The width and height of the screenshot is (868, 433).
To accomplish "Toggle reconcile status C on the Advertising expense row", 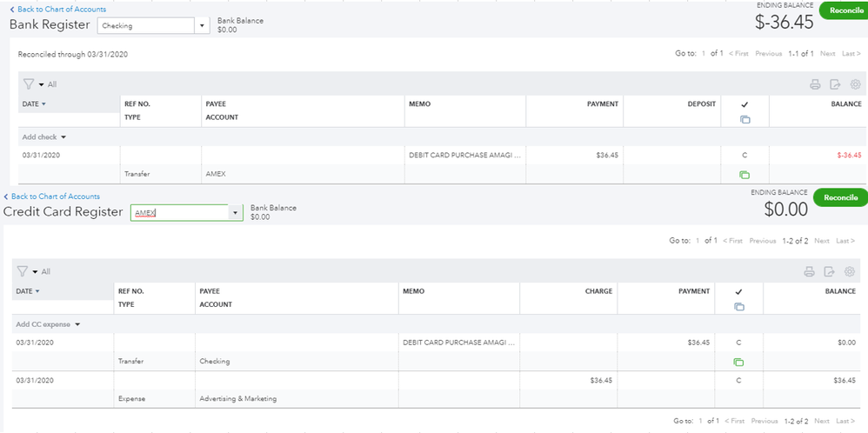I will pyautogui.click(x=738, y=381).
